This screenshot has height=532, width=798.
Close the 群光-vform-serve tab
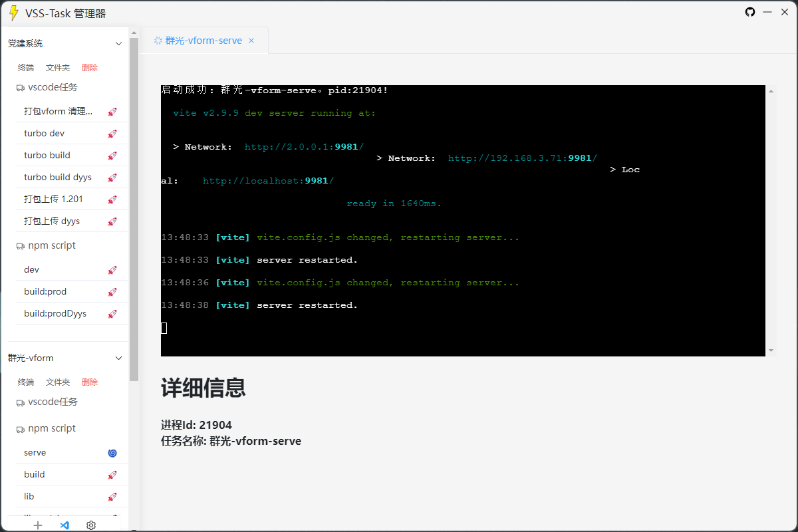pos(251,41)
